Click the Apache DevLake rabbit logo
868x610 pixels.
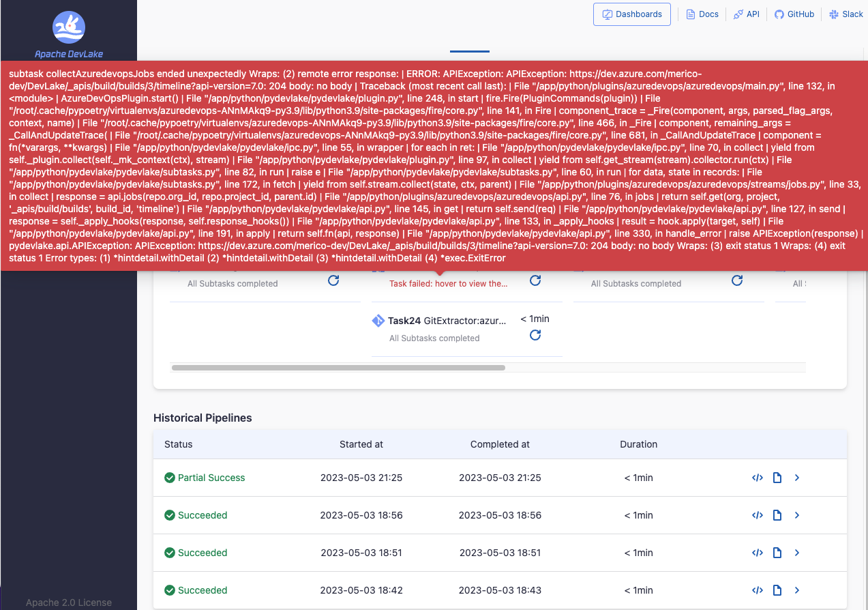(69, 27)
